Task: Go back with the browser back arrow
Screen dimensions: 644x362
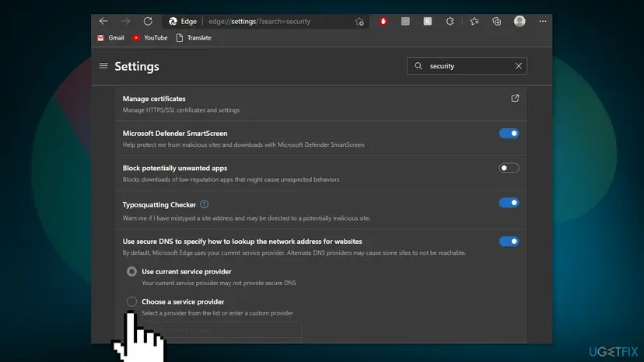Action: coord(103,21)
